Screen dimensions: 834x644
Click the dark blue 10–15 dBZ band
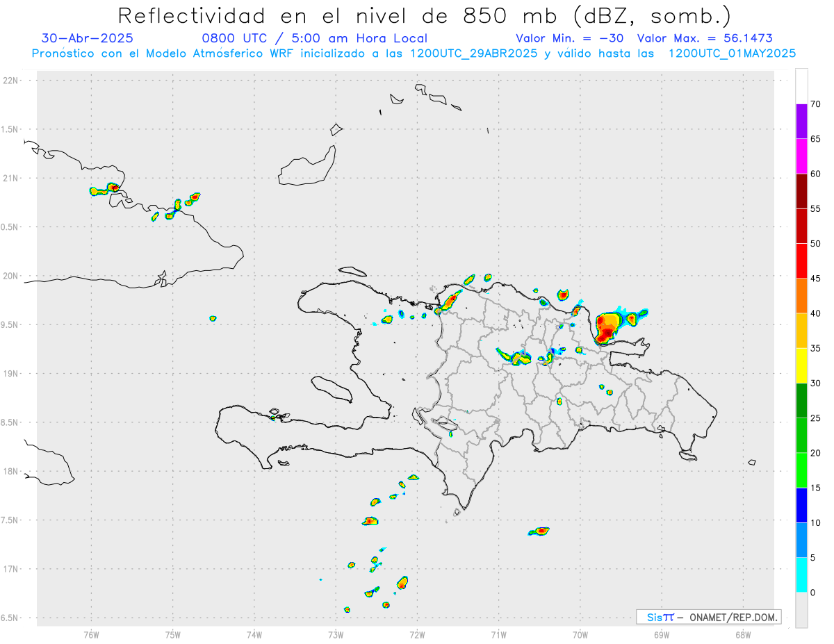pyautogui.click(x=801, y=505)
